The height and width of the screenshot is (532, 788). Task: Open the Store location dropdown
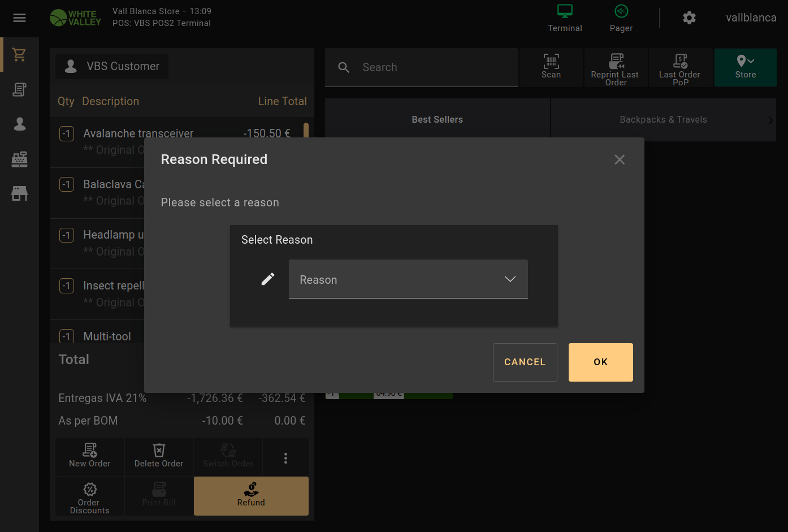[745, 67]
